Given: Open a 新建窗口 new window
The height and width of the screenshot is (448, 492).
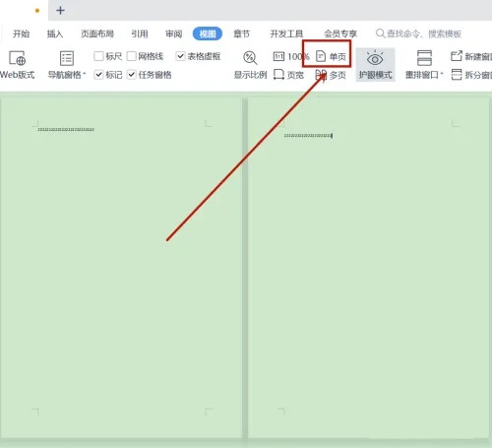Looking at the screenshot, I should (471, 56).
